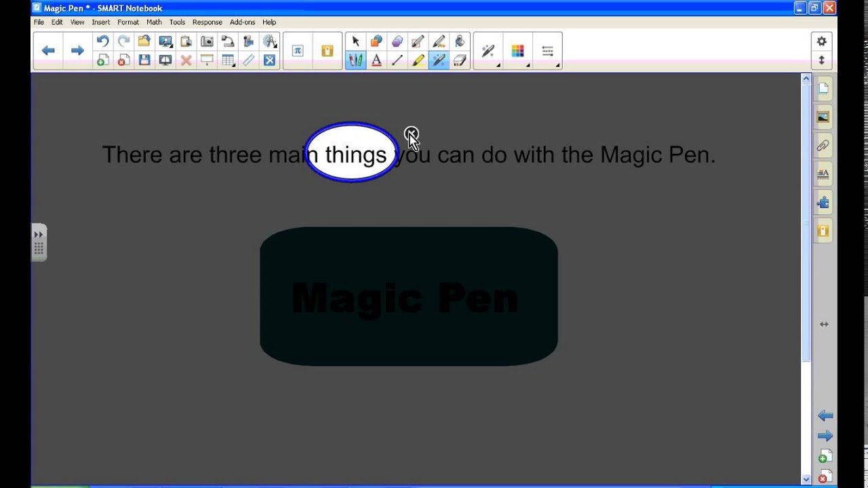Open the color palette selector
Screen dimensions: 868x488
[x=517, y=51]
